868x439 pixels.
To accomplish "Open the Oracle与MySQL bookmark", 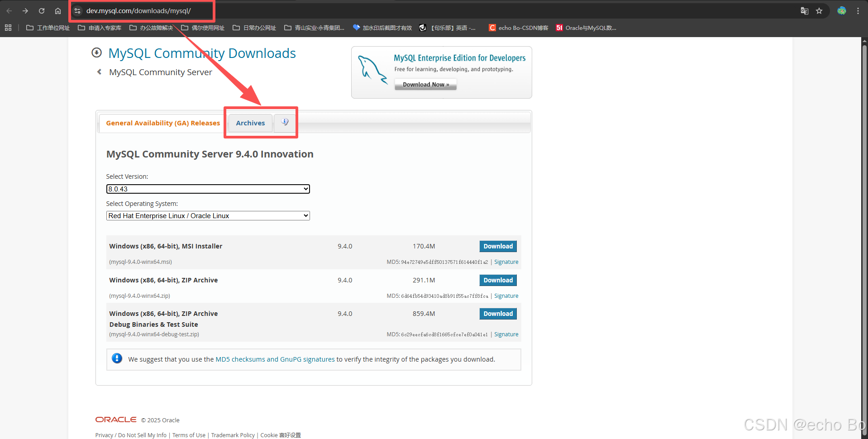I will [586, 28].
